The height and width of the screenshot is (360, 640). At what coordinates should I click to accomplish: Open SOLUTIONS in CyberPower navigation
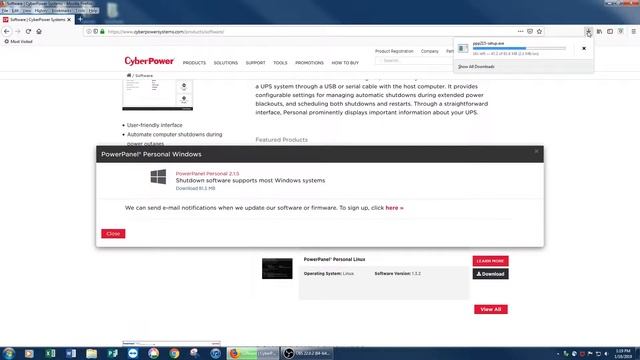point(226,63)
